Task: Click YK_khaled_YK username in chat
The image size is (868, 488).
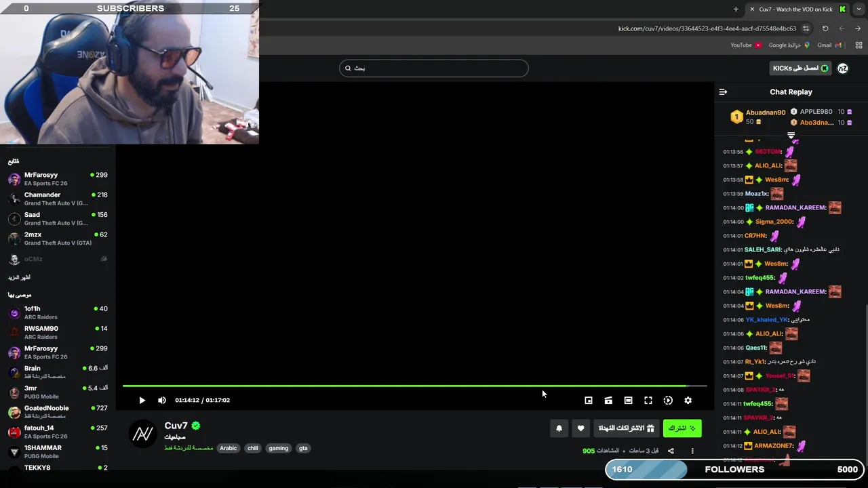Action: (767, 320)
